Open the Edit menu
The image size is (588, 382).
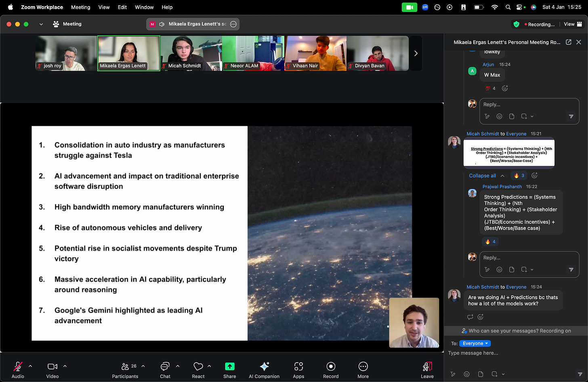coord(122,7)
